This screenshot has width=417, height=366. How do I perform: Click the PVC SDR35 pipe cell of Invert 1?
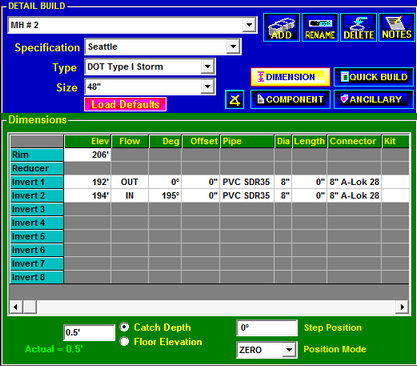click(247, 182)
